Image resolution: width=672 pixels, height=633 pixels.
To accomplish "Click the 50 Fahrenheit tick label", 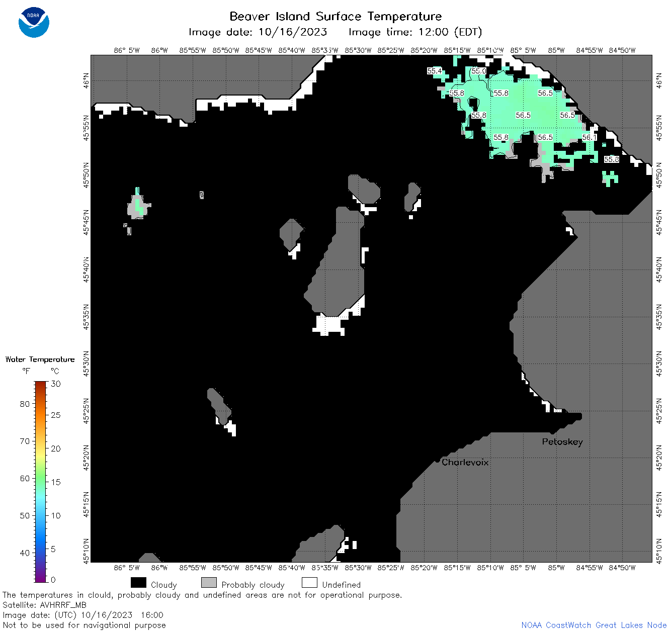I will coord(25,515).
